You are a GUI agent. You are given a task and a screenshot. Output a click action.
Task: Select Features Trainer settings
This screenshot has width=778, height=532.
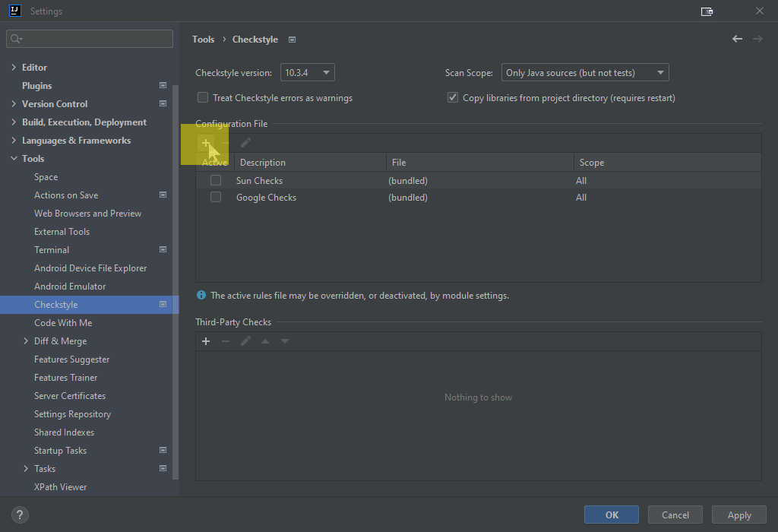point(66,378)
